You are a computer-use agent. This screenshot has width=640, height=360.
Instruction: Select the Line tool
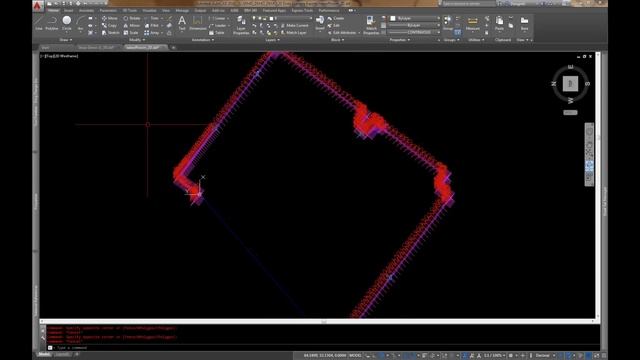click(x=39, y=23)
